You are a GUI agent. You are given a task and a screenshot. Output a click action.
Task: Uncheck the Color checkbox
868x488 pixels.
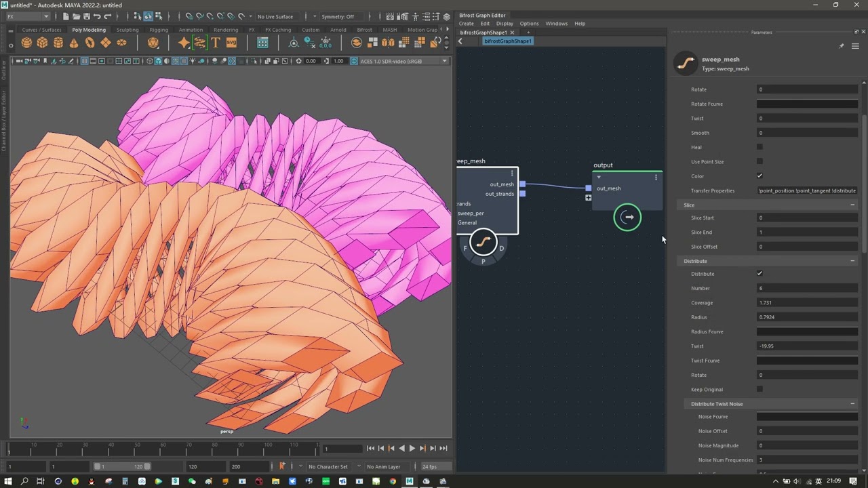[759, 176]
